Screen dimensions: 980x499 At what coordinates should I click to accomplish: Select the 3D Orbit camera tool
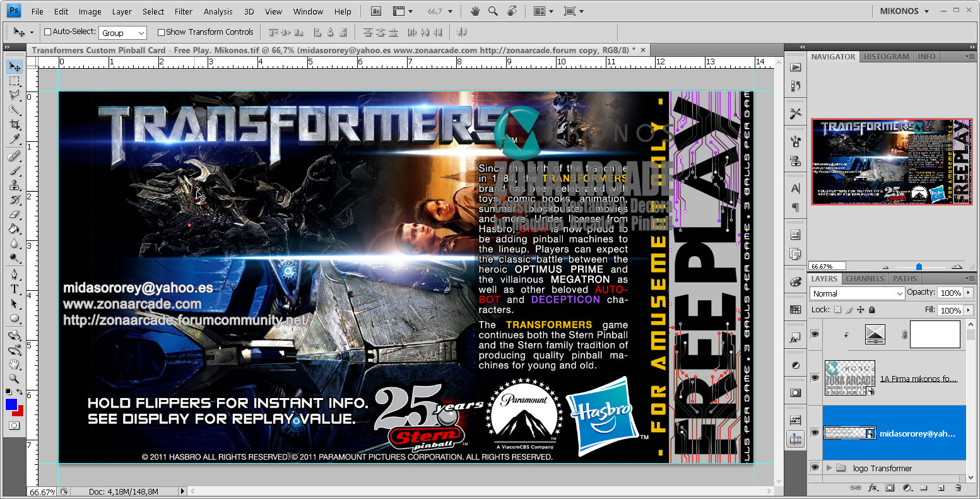click(15, 350)
